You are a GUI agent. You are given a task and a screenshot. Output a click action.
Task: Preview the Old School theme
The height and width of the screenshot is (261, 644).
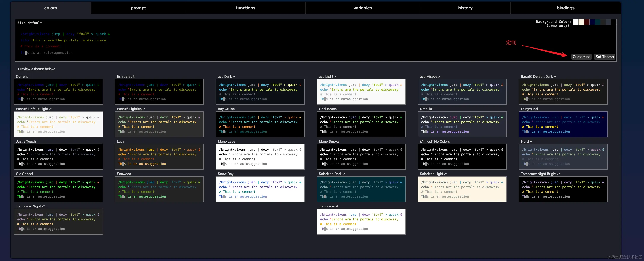click(58, 189)
